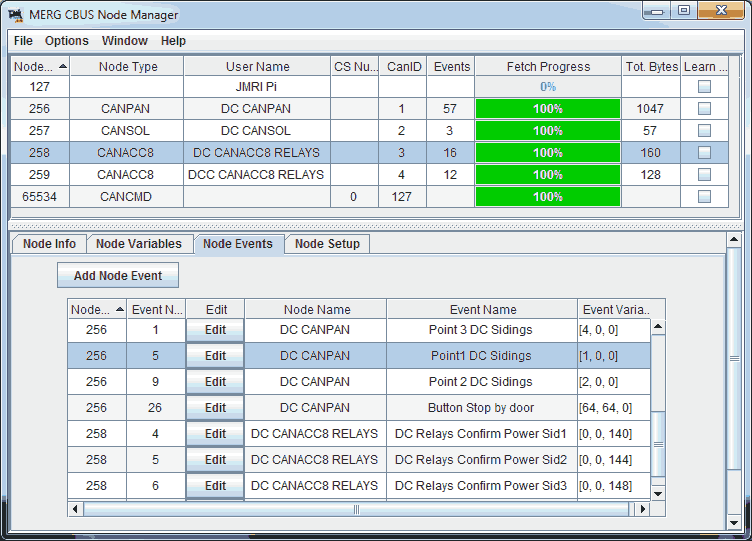This screenshot has width=752, height=541.
Task: Click the Node Name column header
Action: (316, 310)
